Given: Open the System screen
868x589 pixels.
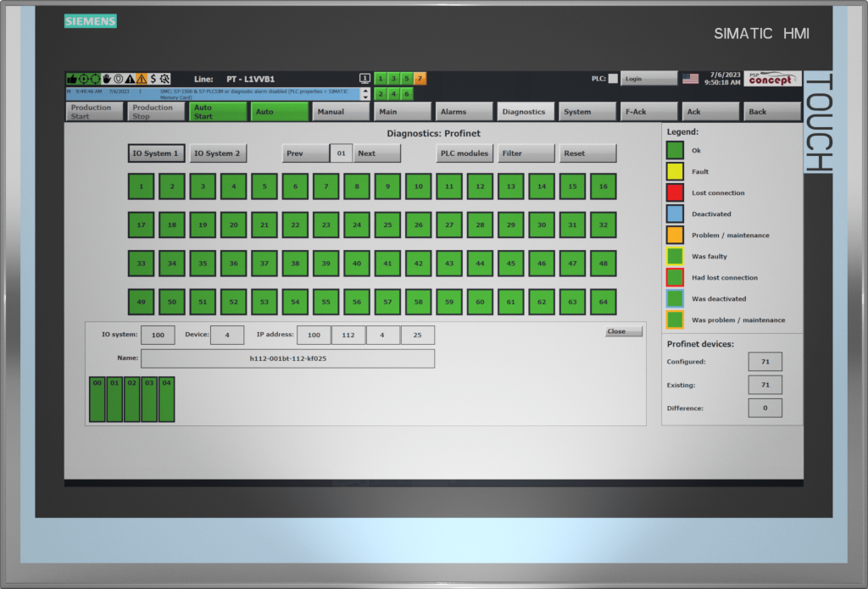Looking at the screenshot, I should [x=587, y=112].
